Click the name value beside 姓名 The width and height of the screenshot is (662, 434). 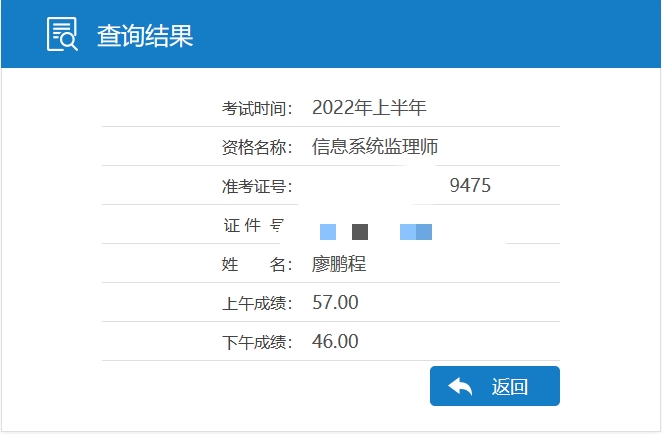(340, 264)
